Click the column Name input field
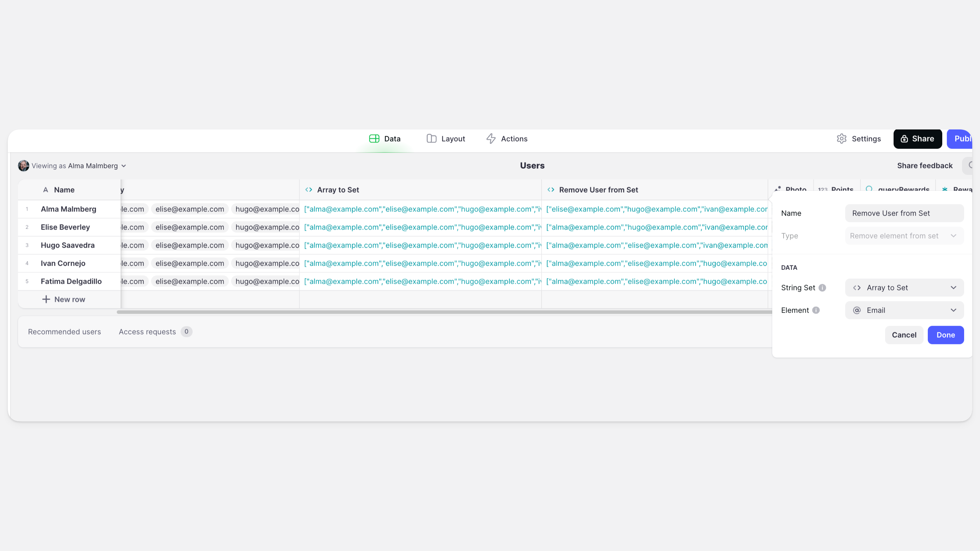Image resolution: width=980 pixels, height=551 pixels. [x=904, y=213]
